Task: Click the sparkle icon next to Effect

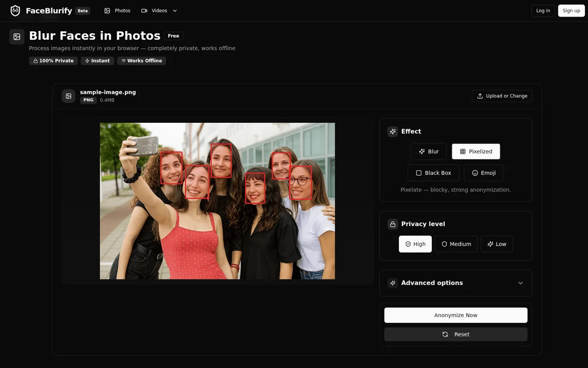Action: pos(392,131)
